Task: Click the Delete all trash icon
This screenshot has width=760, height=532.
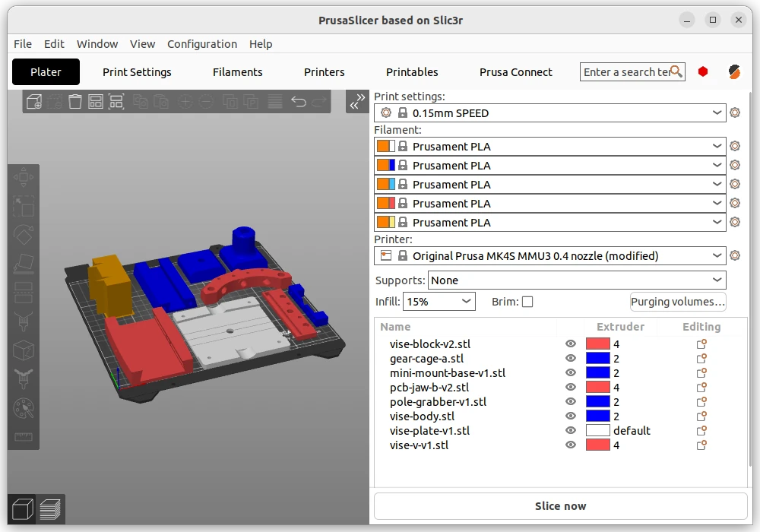Action: coord(75,102)
